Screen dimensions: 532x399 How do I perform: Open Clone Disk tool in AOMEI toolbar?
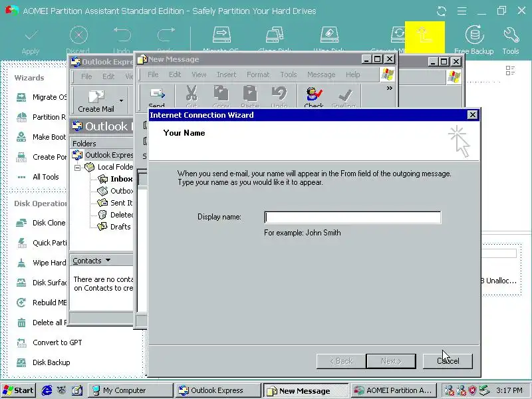(275, 35)
